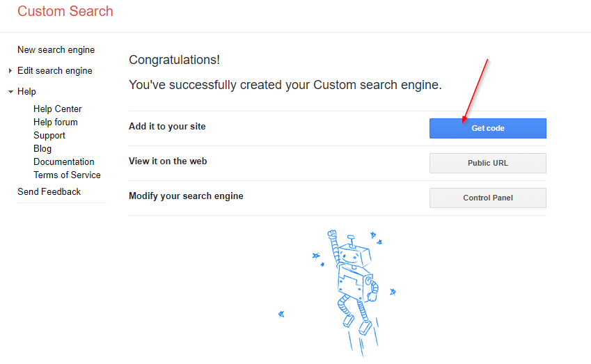This screenshot has width=591, height=364.
Task: Click the Help sidebar heading
Action: click(x=26, y=92)
